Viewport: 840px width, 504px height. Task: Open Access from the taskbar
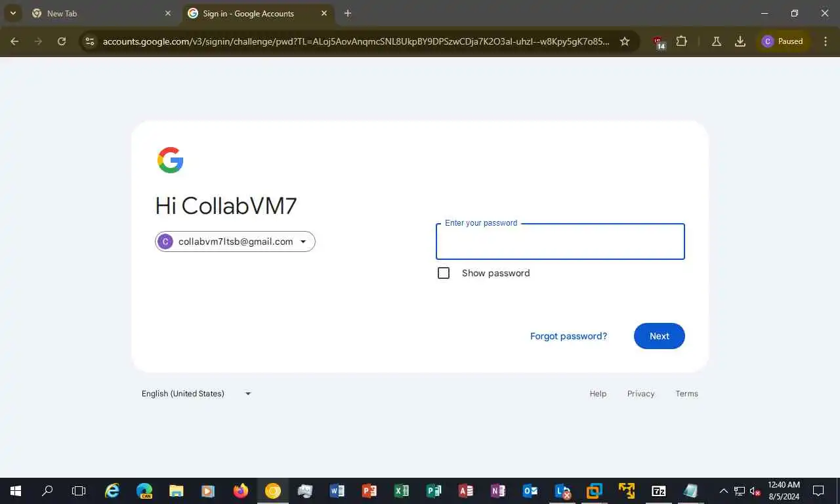pos(466,491)
